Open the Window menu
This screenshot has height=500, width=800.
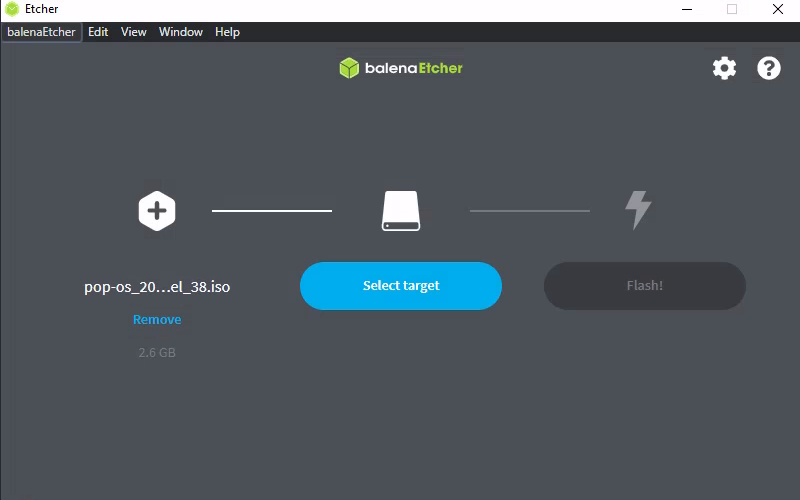tap(181, 32)
